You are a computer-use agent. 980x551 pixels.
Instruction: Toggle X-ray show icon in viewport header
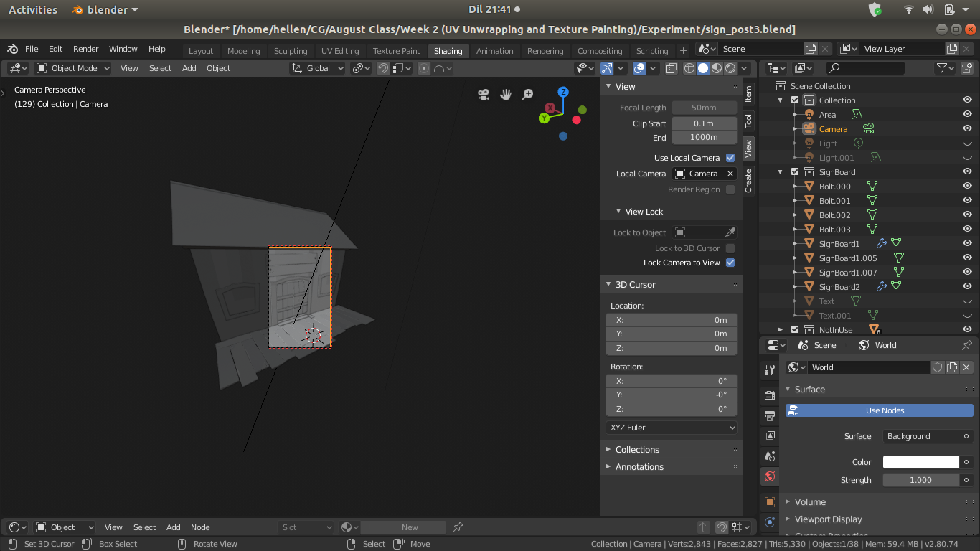pos(671,68)
